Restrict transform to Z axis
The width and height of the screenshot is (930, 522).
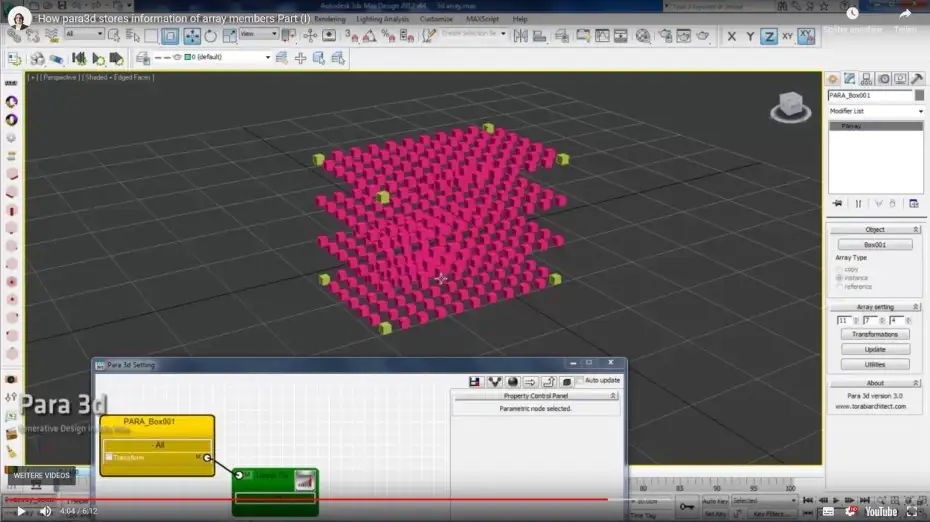pyautogui.click(x=769, y=37)
